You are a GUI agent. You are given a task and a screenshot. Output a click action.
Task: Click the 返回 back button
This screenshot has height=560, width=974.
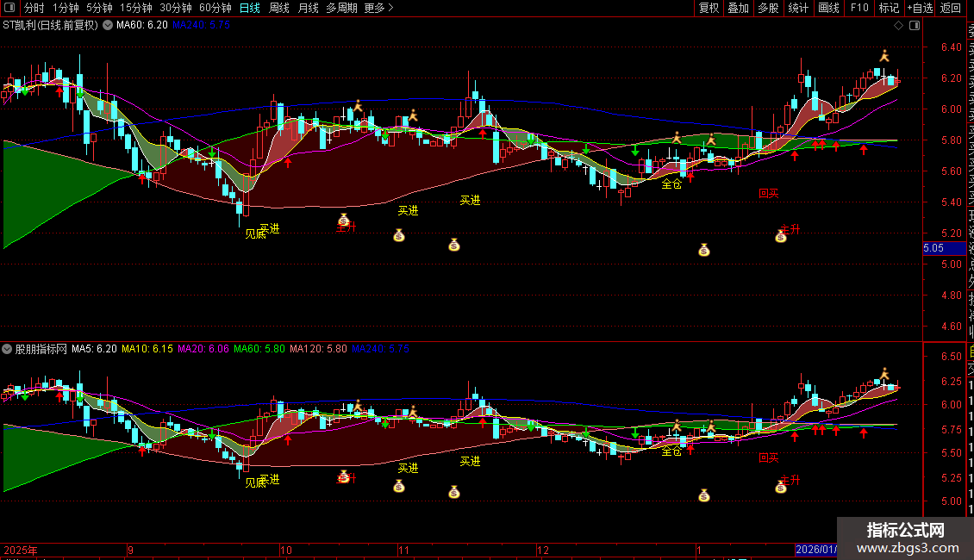(x=951, y=8)
